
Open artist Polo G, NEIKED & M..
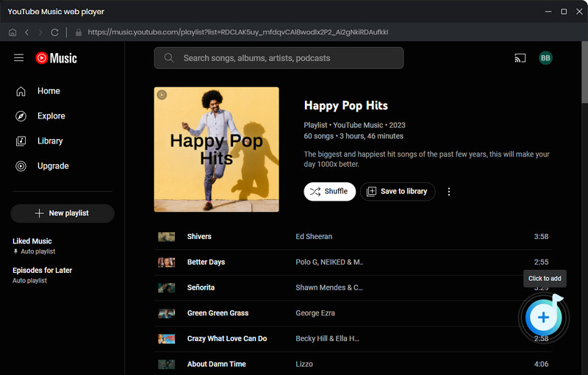329,262
